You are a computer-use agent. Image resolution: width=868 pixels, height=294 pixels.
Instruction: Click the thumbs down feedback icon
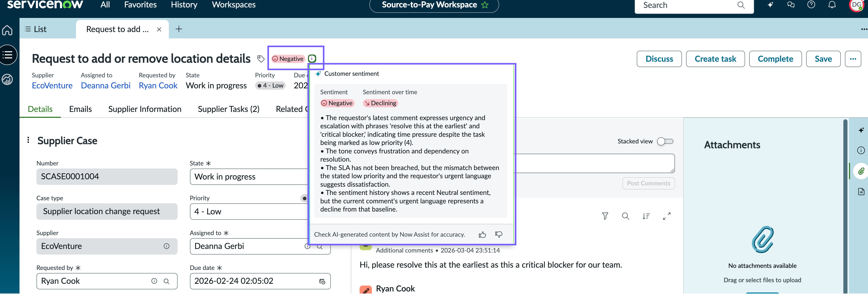[499, 235]
